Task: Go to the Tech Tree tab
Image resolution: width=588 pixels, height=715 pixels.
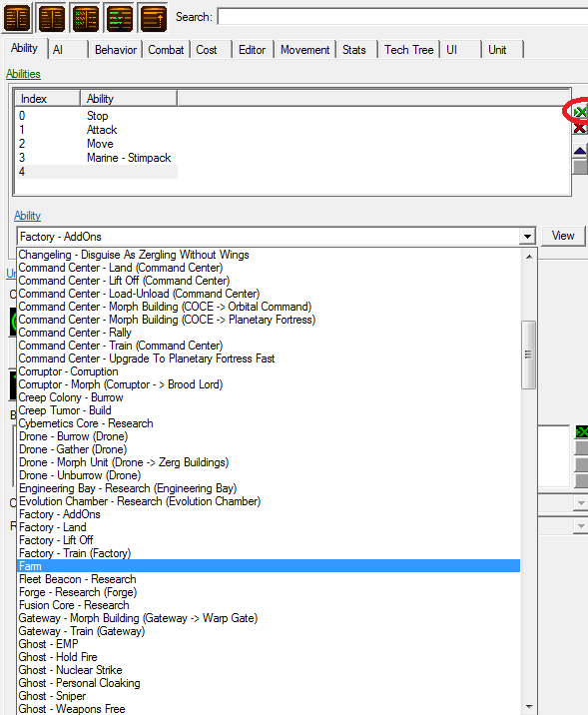Action: pos(408,50)
